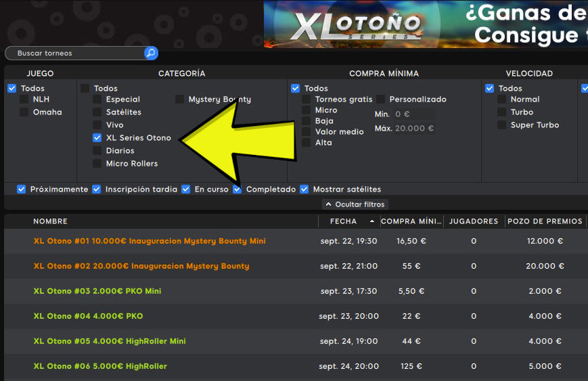Uncheck Todos under Compra mínima
588x381 pixels.
tap(296, 89)
